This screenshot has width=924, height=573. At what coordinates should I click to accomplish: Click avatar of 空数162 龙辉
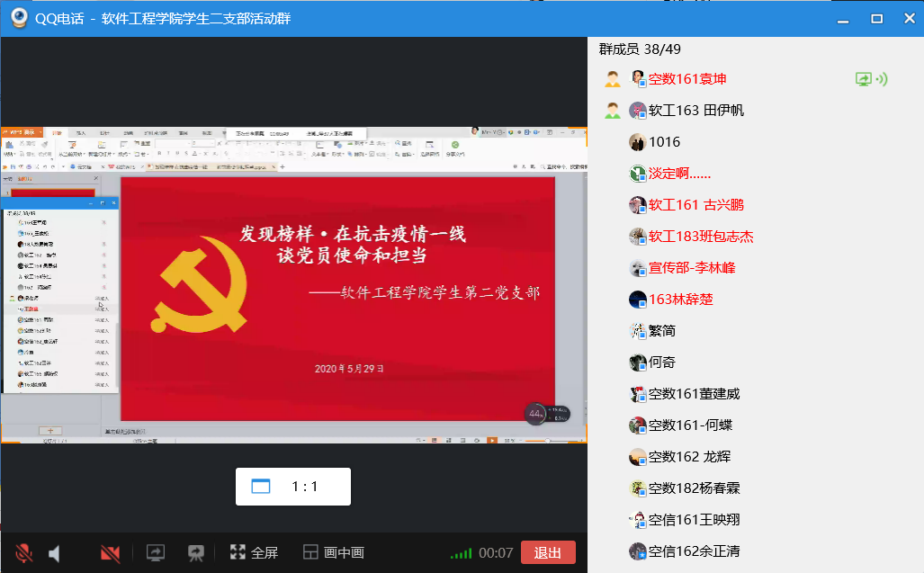(x=637, y=457)
